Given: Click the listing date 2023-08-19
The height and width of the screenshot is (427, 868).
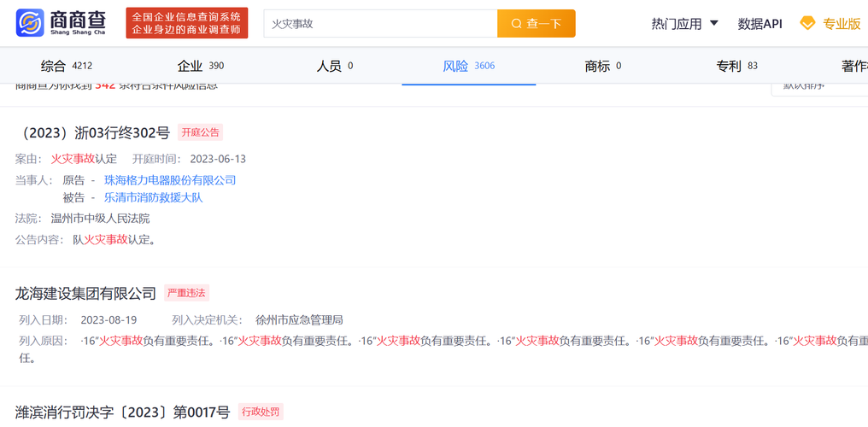Looking at the screenshot, I should [x=108, y=320].
